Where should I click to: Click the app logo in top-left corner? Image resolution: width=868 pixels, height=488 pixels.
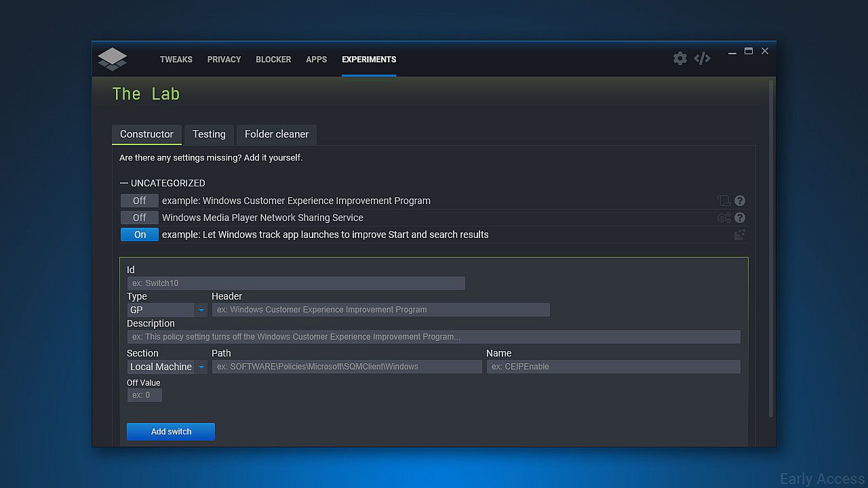point(113,59)
